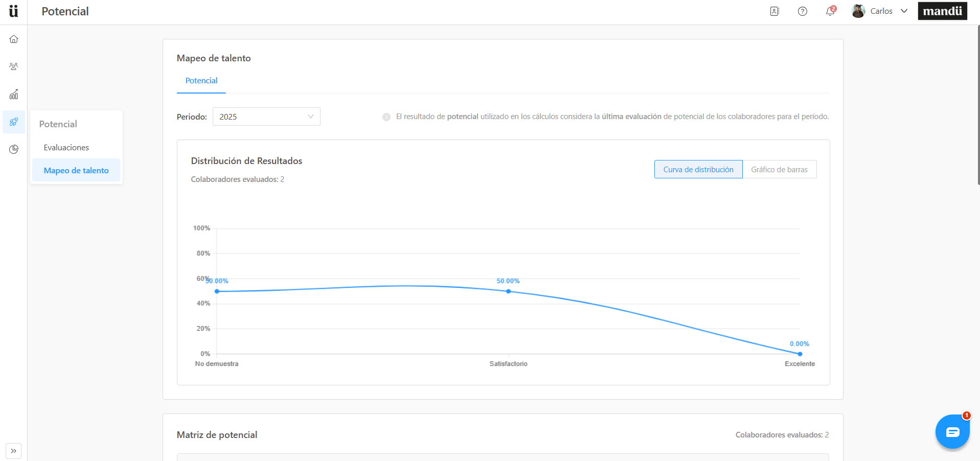980x461 pixels.
Task: Open the contacts directory icon in header
Action: pyautogui.click(x=774, y=11)
